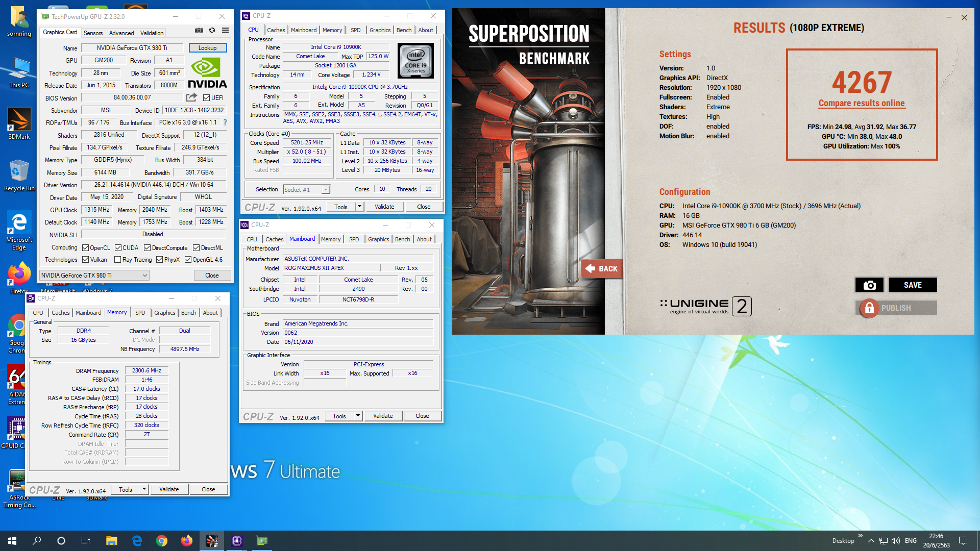Open Bench tab in CPU-Z CPU window
Image resolution: width=980 pixels, height=551 pixels.
[x=404, y=30]
